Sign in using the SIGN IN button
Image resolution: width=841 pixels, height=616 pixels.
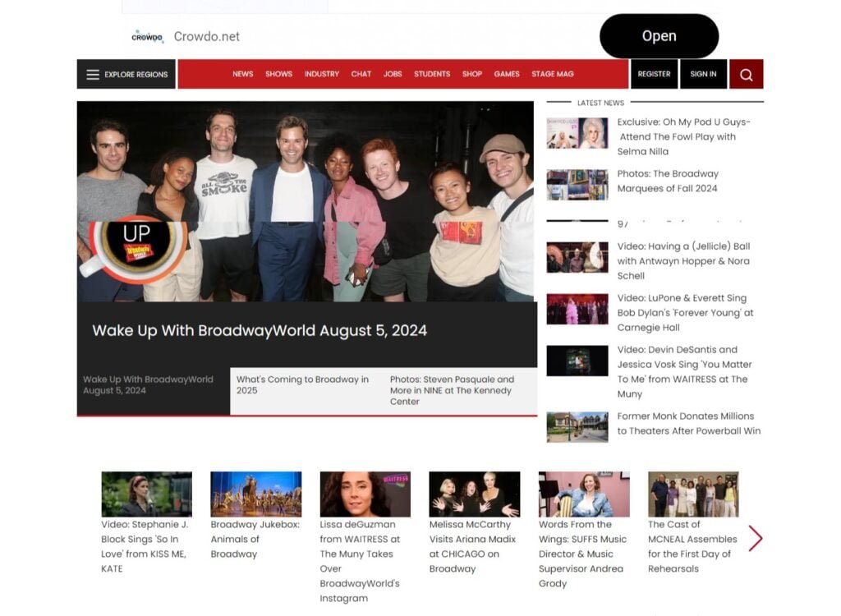703,74
